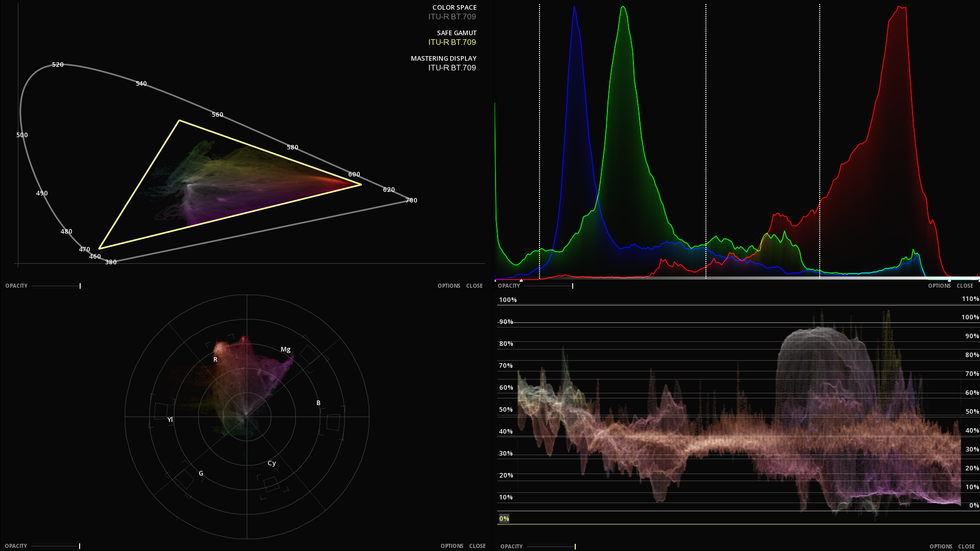This screenshot has height=551, width=980.
Task: Close the vectorscope panel
Action: 477,546
